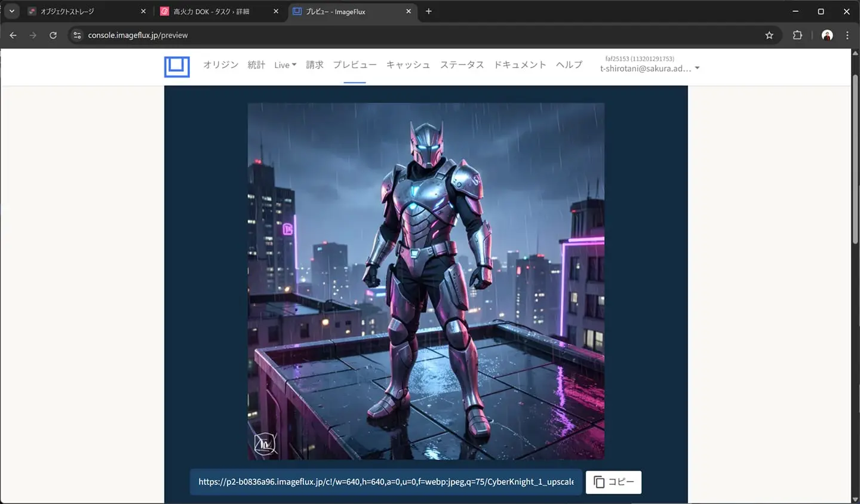Screen dimensions: 860x504
Task: Open a new browser tab
Action: click(x=428, y=11)
